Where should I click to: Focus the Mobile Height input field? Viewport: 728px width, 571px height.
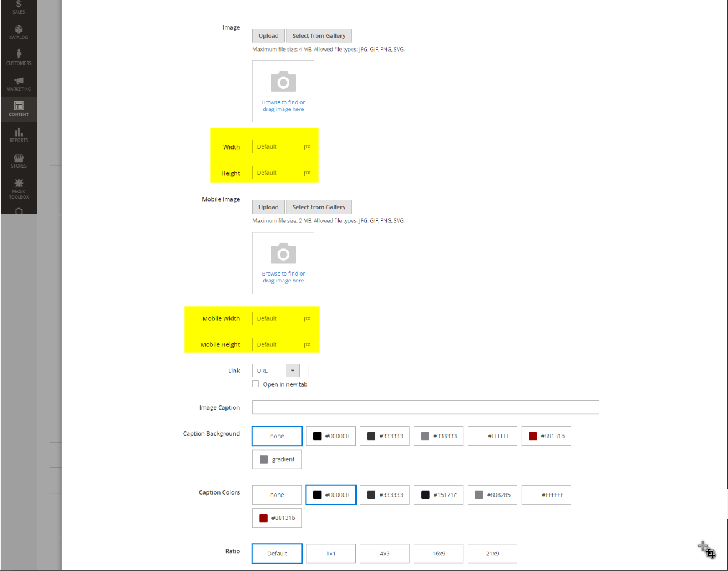tap(283, 344)
